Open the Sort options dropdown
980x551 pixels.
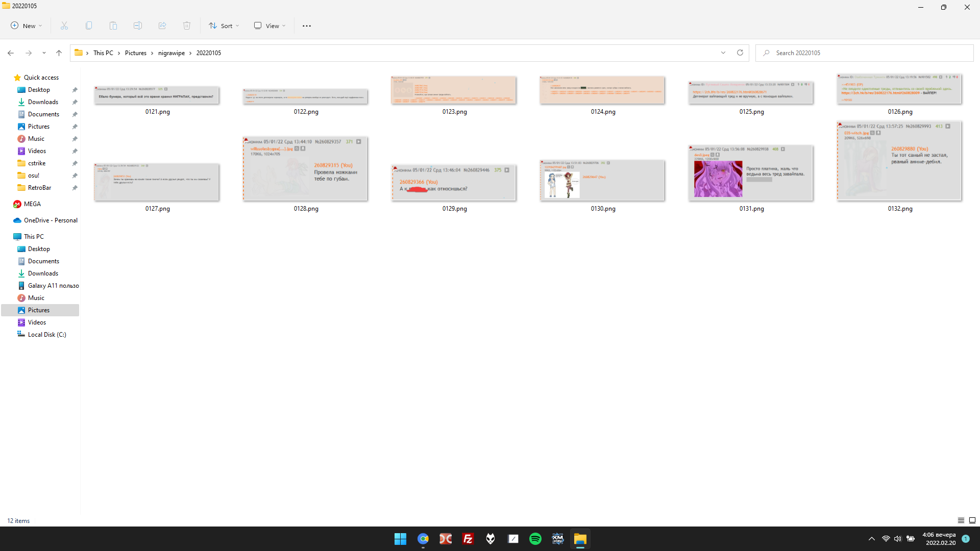pyautogui.click(x=224, y=26)
